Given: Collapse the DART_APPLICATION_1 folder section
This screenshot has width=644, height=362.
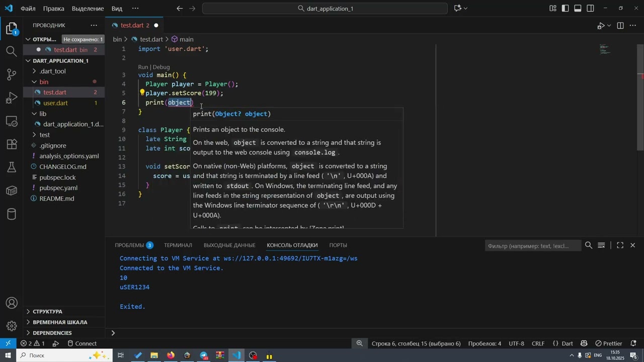Looking at the screenshot, I should [x=29, y=61].
